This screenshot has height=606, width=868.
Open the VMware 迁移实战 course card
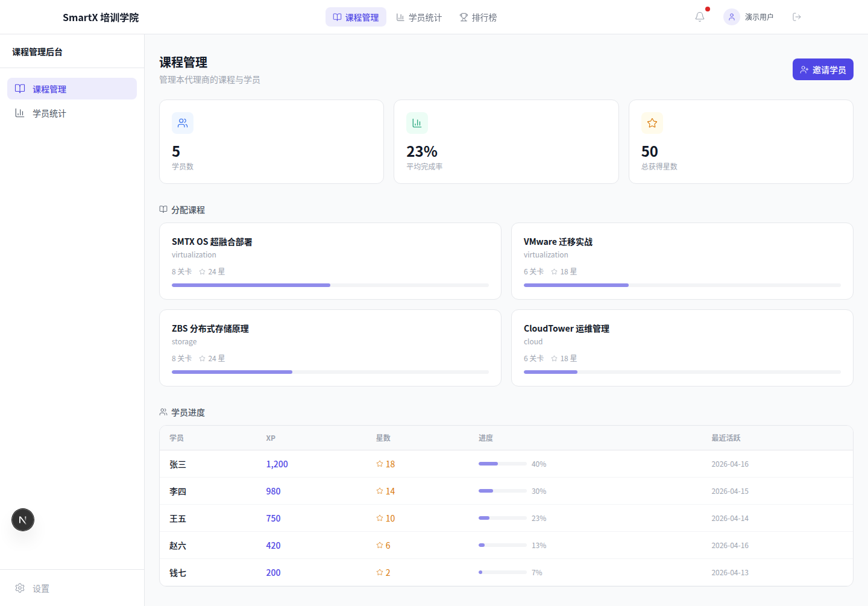[682, 260]
